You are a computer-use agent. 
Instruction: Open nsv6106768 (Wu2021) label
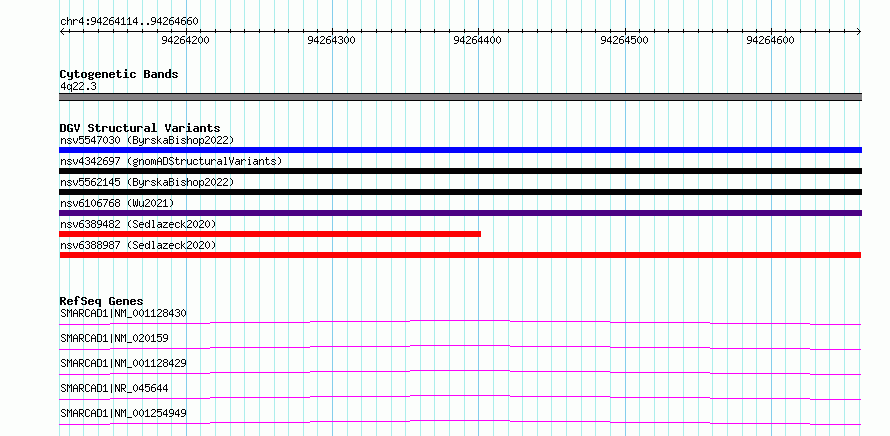tap(117, 203)
